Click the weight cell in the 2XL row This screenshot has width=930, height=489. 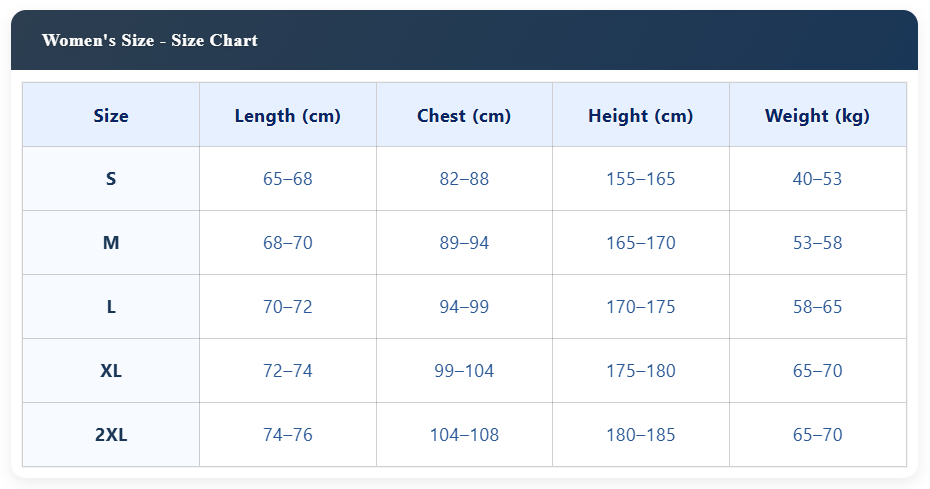[x=817, y=435]
